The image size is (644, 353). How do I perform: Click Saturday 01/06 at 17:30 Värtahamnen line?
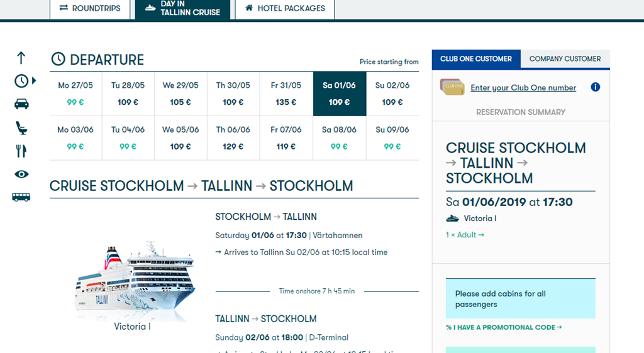pos(289,236)
